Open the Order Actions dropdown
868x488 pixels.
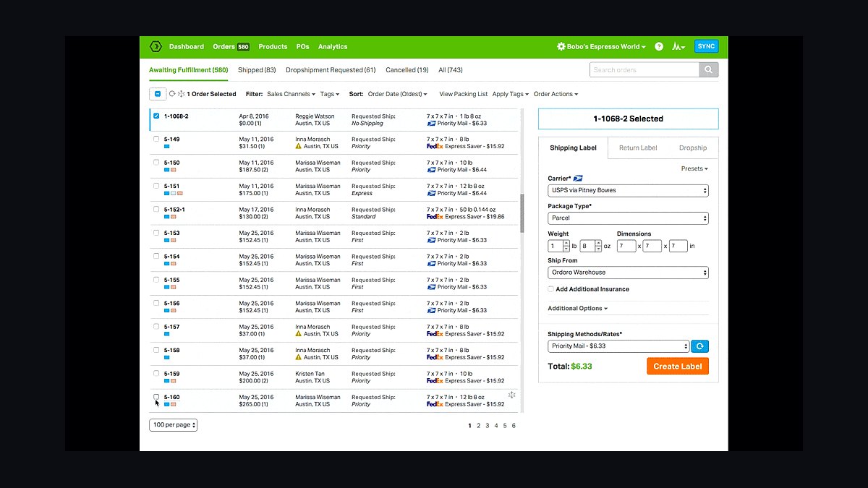(556, 94)
